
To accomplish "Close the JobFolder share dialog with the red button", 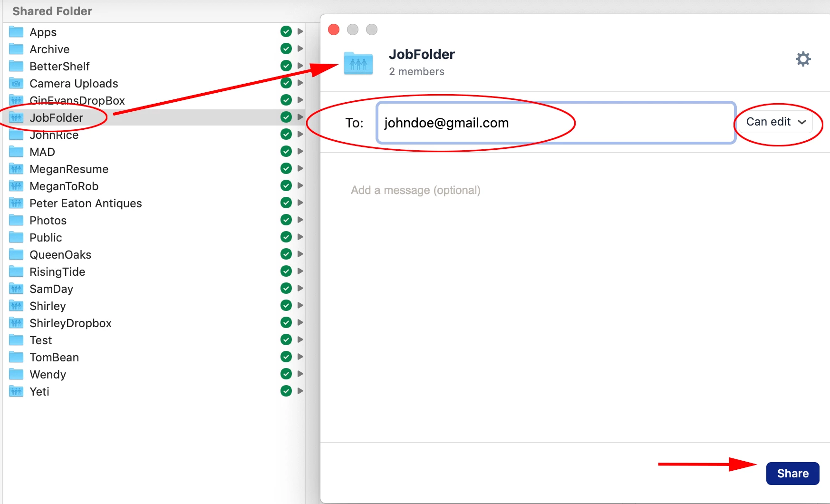I will pyautogui.click(x=334, y=29).
